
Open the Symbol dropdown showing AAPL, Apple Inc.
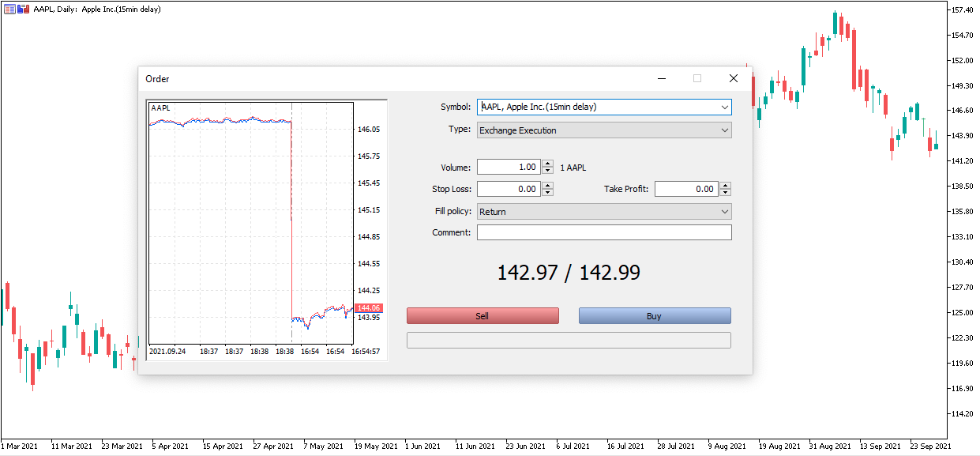[x=604, y=107]
